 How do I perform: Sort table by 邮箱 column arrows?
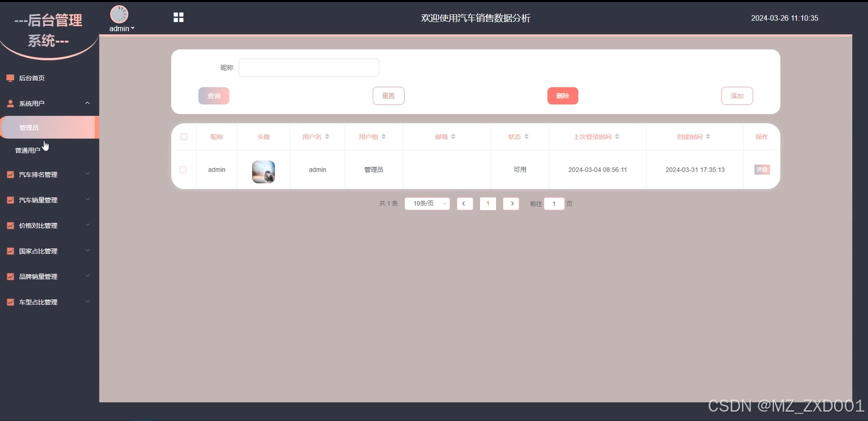(453, 137)
